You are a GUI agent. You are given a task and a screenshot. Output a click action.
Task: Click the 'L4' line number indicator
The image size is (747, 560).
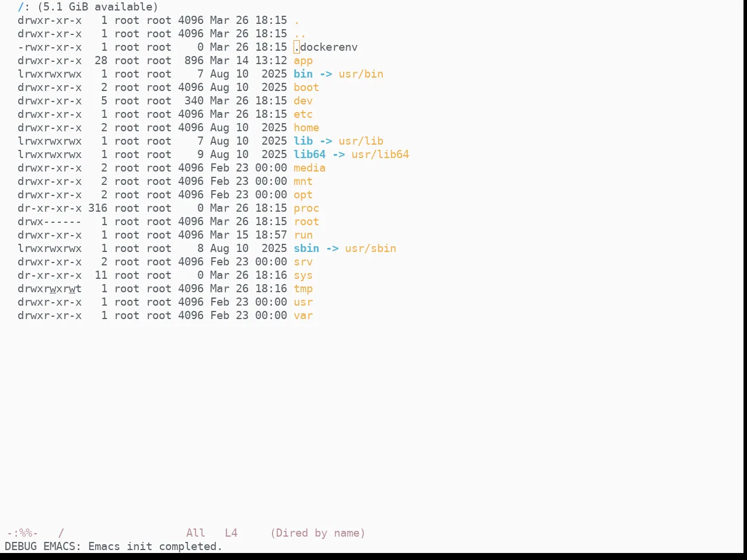tap(231, 533)
